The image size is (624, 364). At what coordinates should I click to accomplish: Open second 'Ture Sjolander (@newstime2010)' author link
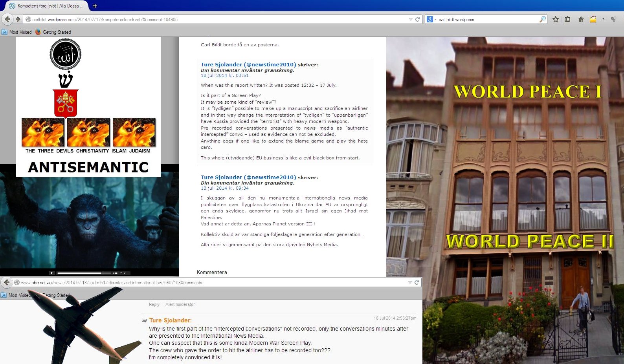click(248, 177)
